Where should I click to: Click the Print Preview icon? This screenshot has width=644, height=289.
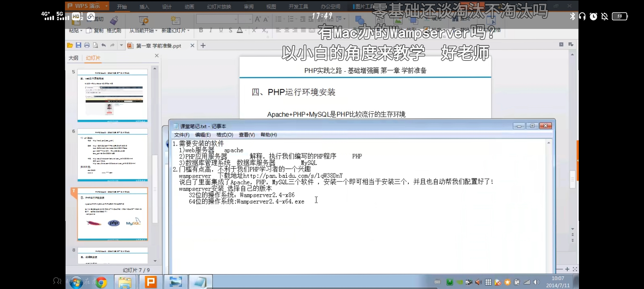click(95, 45)
